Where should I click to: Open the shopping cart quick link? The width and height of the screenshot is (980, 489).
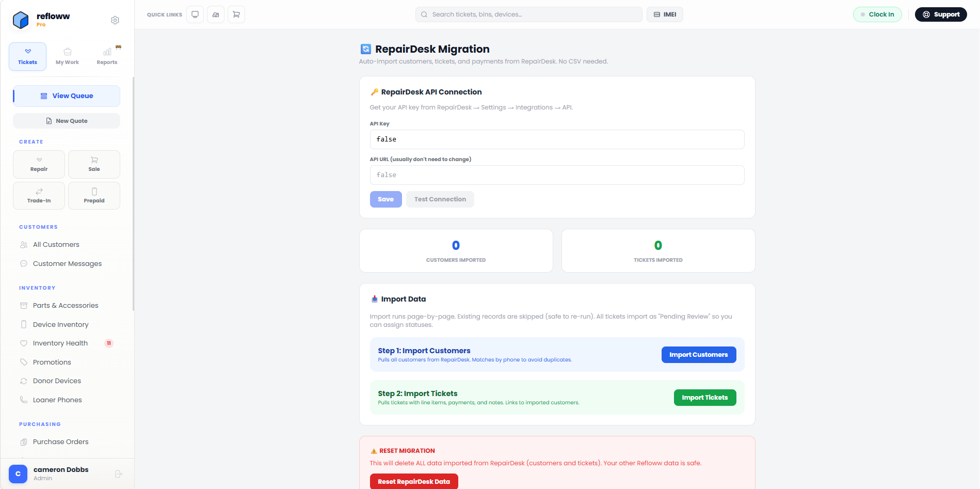[x=236, y=14]
